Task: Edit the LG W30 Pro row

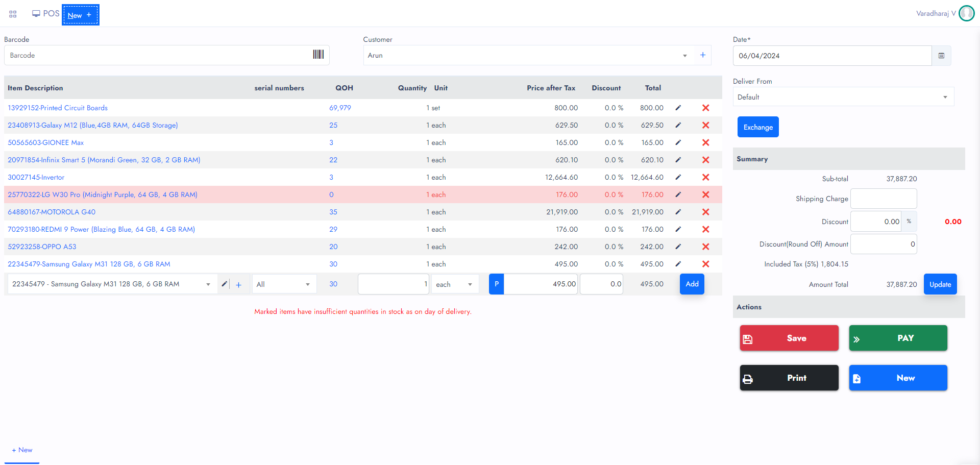Action: 678,194
